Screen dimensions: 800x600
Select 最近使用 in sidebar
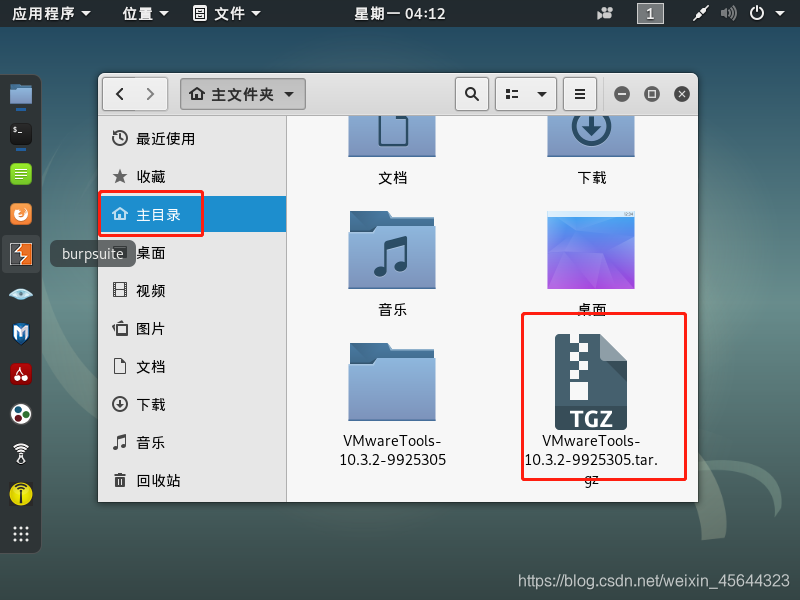tap(192, 138)
